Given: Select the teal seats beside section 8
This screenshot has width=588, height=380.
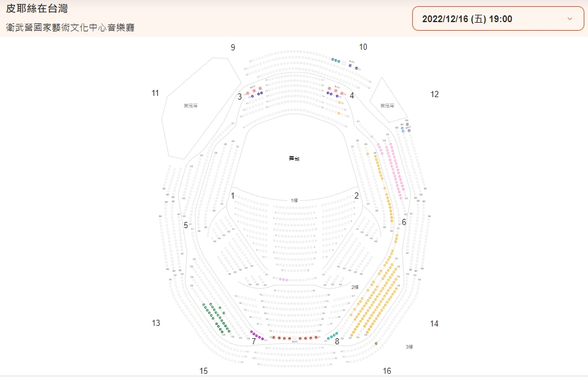Looking at the screenshot, I should click(332, 336).
